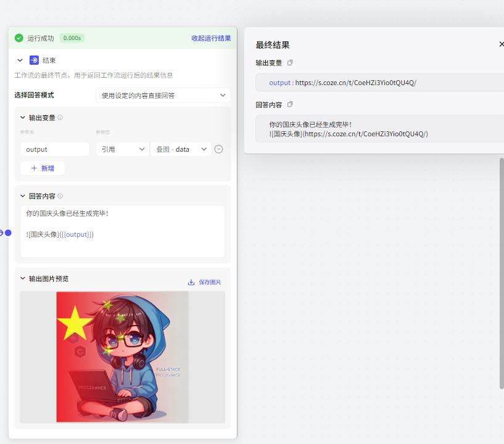Click the download icon beside 保存图片
Image resolution: width=504 pixels, height=444 pixels.
(191, 282)
